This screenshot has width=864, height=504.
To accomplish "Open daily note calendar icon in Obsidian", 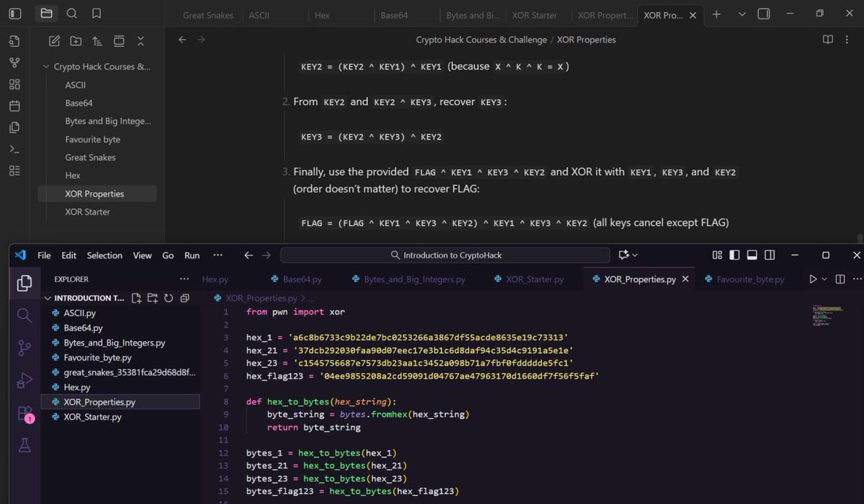I will [14, 106].
